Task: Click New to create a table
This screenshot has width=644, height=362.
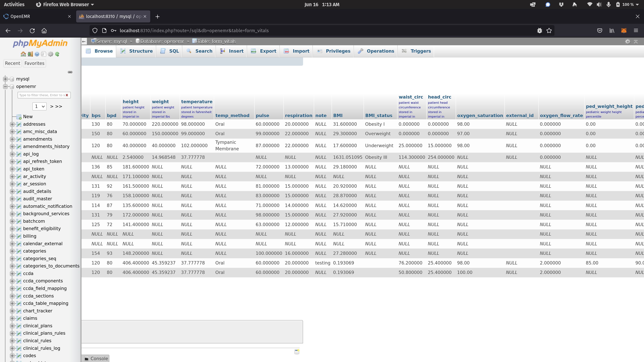Action: 28,116
